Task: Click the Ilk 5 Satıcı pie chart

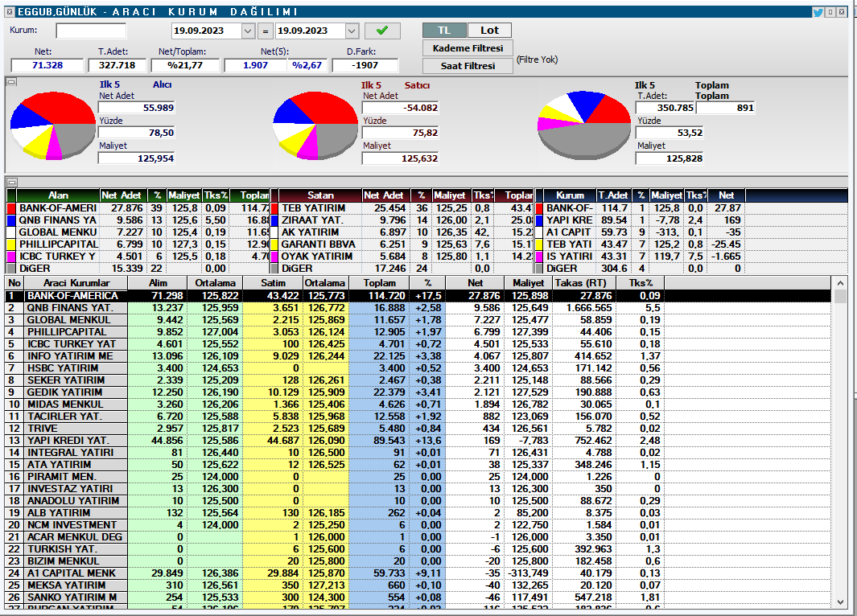Action: coord(315,126)
